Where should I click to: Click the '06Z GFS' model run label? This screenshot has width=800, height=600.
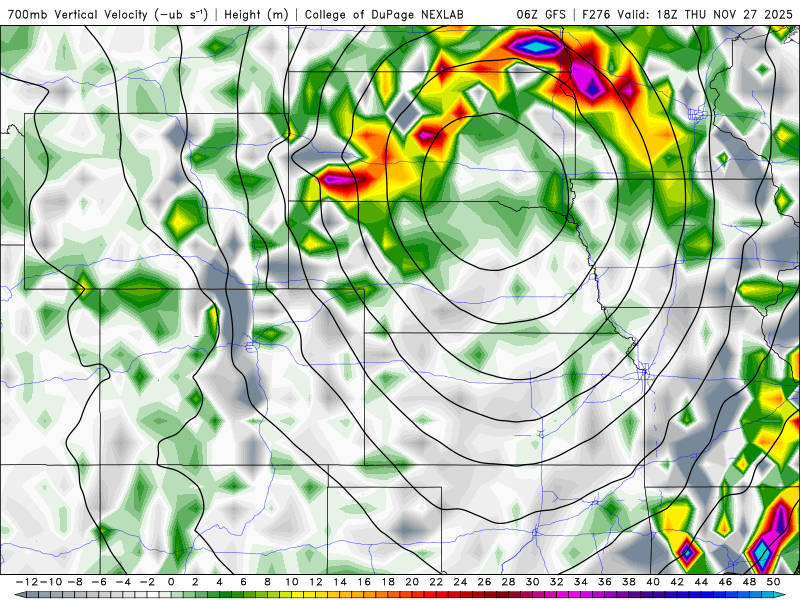tap(541, 14)
